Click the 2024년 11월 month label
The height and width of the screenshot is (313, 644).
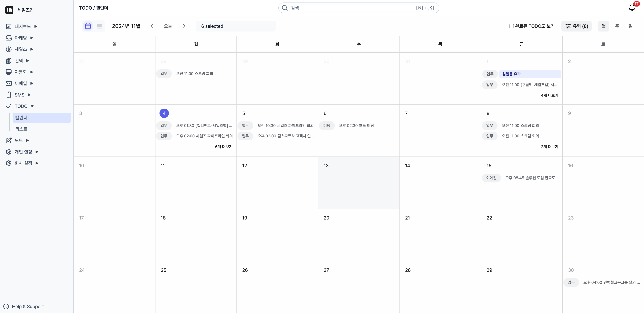pos(126,26)
